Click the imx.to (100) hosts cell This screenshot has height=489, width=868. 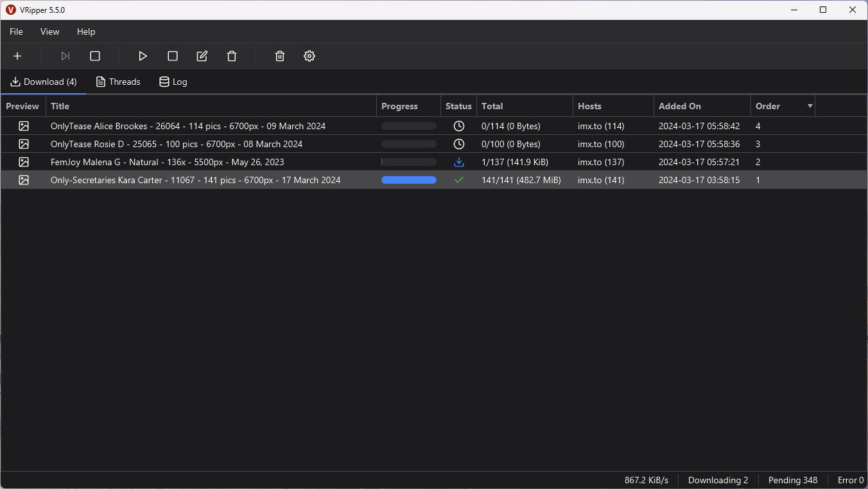[x=601, y=144]
